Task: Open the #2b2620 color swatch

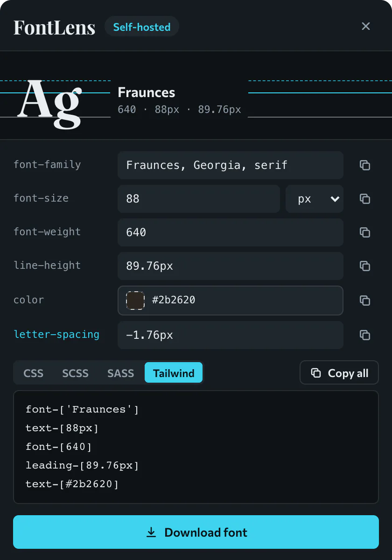Action: point(135,301)
